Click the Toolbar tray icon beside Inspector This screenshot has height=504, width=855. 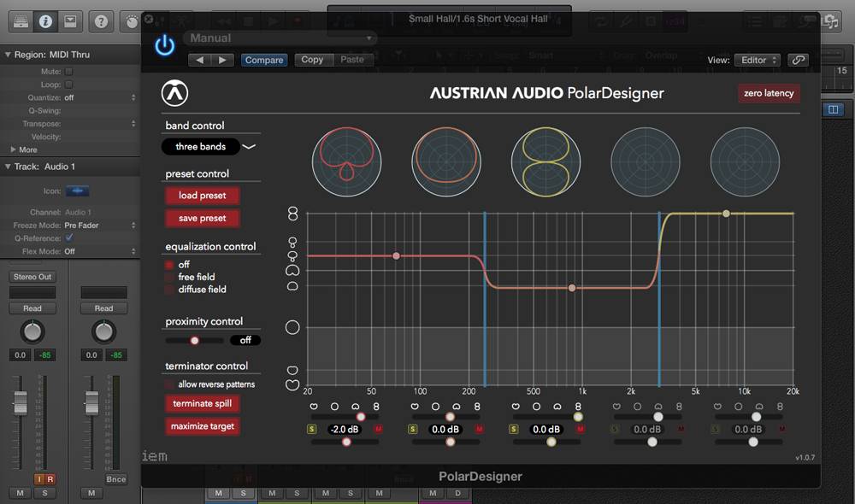pos(70,21)
